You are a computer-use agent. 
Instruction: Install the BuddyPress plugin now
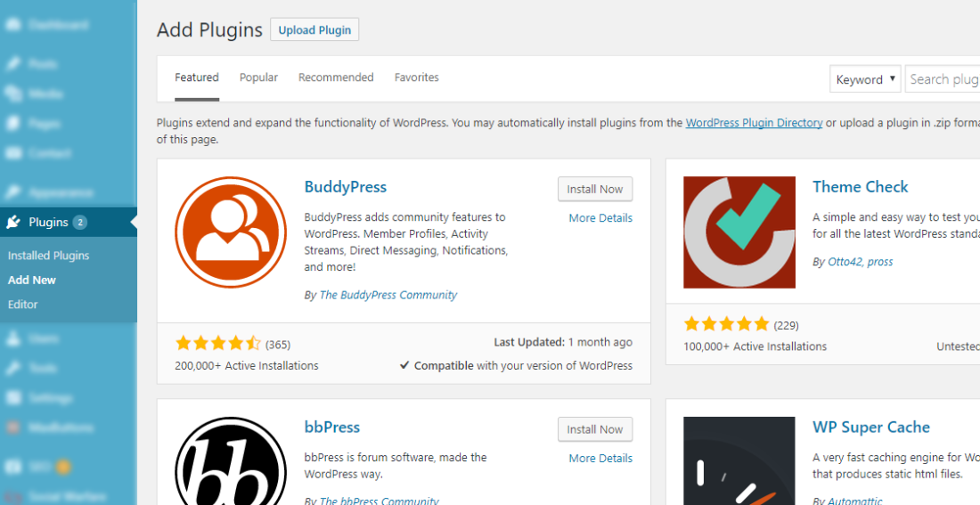pos(595,189)
